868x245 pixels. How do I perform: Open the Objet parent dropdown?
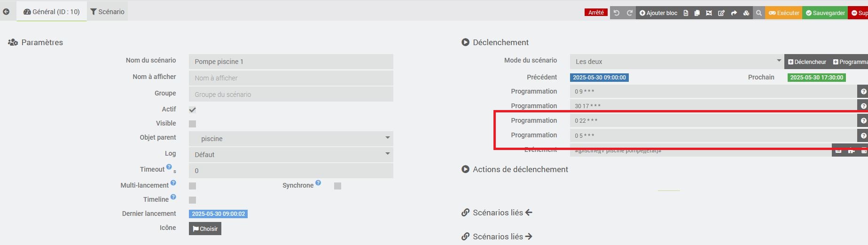tap(291, 139)
